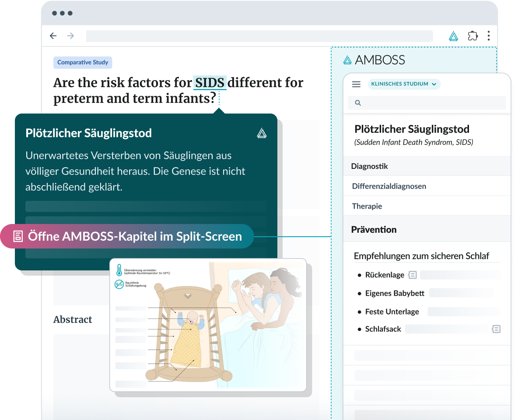This screenshot has height=420, width=518.
Task: Click the AMBOSS logo icon in tooltip
Action: (x=262, y=133)
